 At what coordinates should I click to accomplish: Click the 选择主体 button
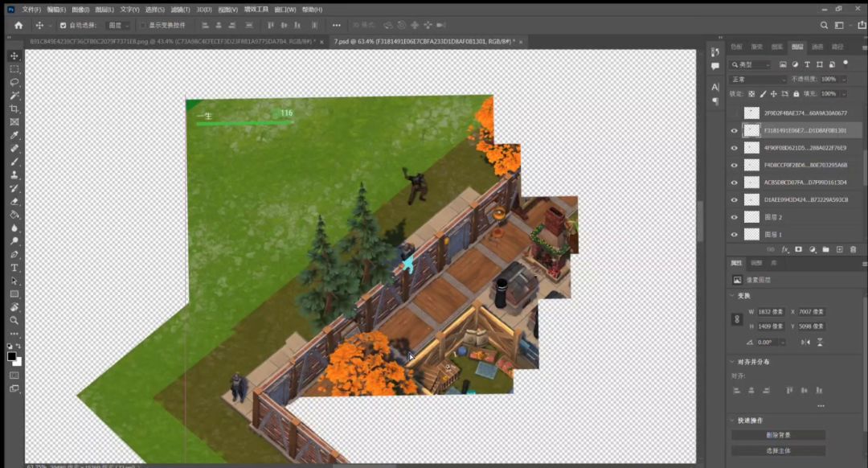coord(778,450)
